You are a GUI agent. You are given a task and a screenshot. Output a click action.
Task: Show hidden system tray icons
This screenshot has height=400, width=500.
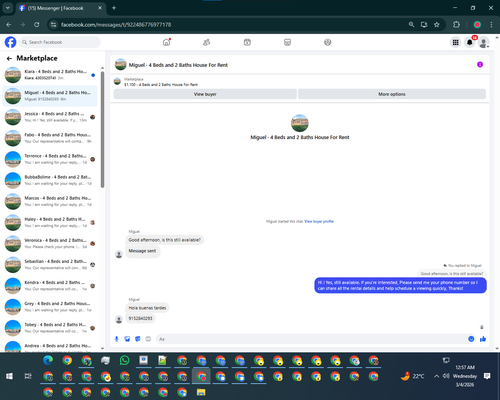pyautogui.click(x=436, y=376)
